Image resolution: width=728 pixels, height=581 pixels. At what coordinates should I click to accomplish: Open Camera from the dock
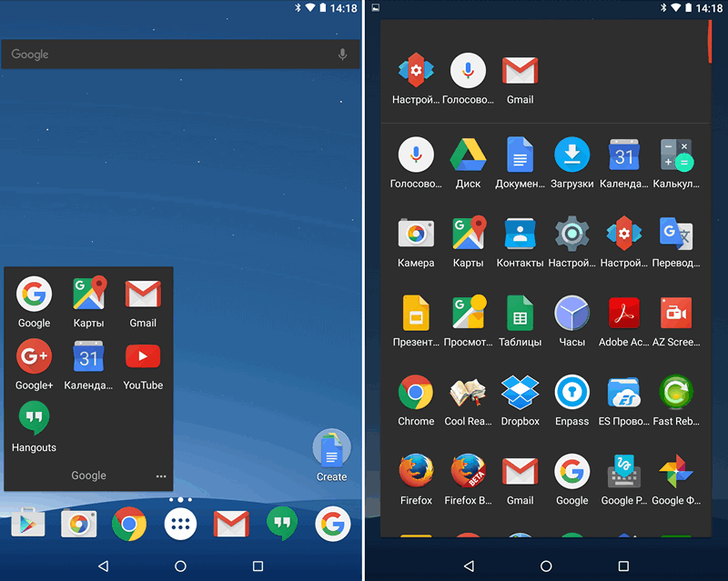[79, 524]
